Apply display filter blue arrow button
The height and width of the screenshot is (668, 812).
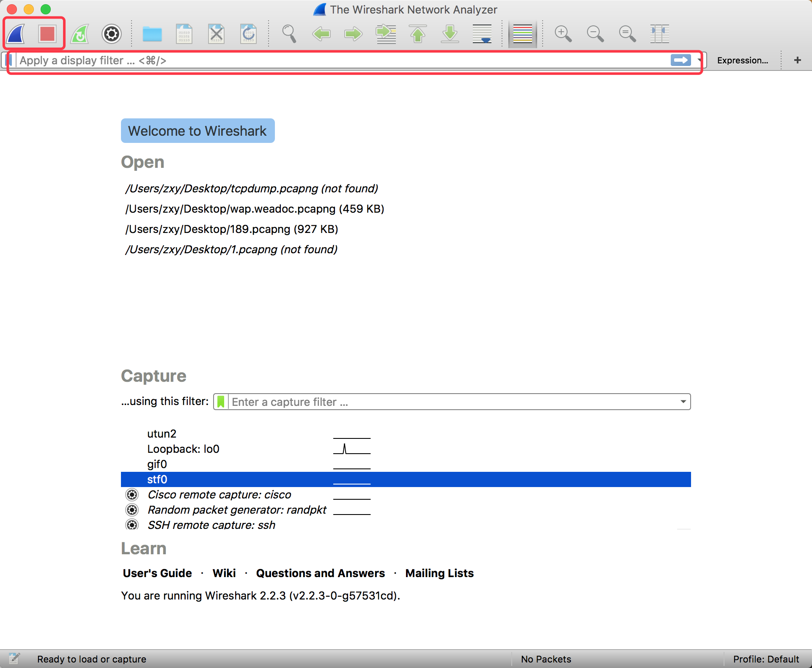coord(680,60)
